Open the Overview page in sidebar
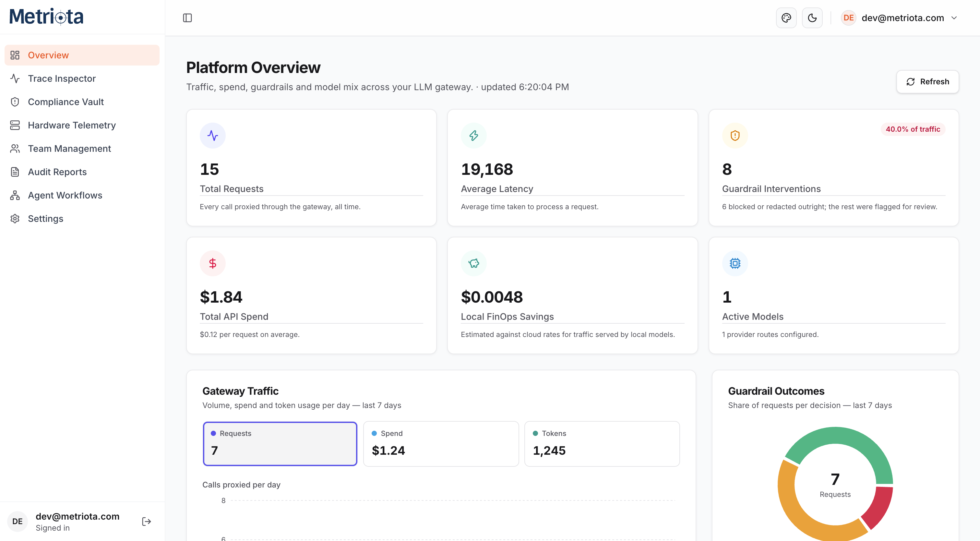980x541 pixels. (x=82, y=55)
